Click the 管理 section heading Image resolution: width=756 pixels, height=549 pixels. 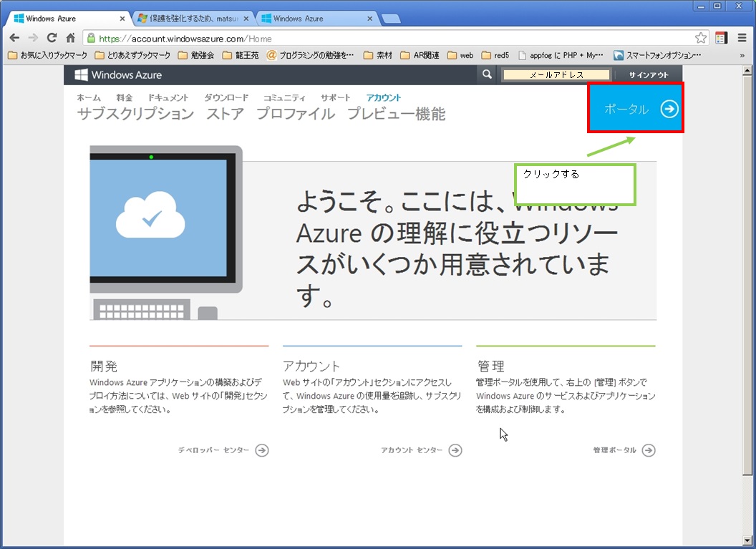point(491,366)
